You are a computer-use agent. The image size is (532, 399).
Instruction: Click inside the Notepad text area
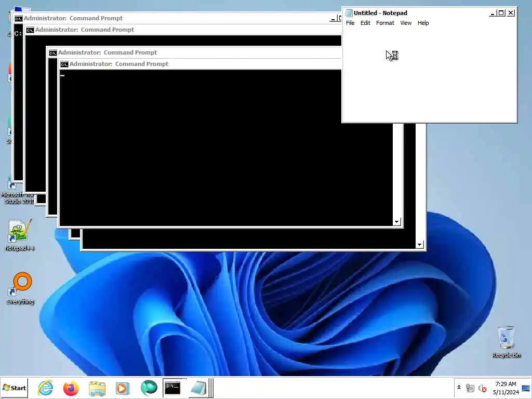[x=430, y=75]
